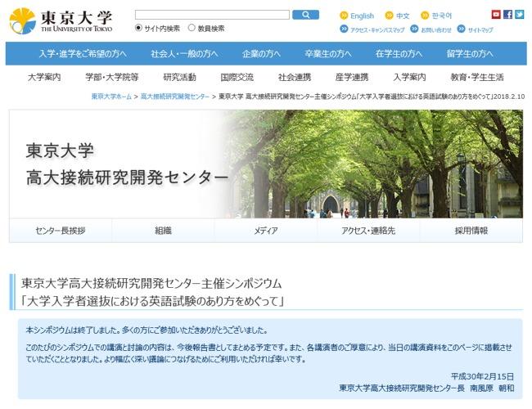
Task: Click heading 「大学入学者選抜における英語試験のあり方をめぐって」
Action: [x=151, y=301]
